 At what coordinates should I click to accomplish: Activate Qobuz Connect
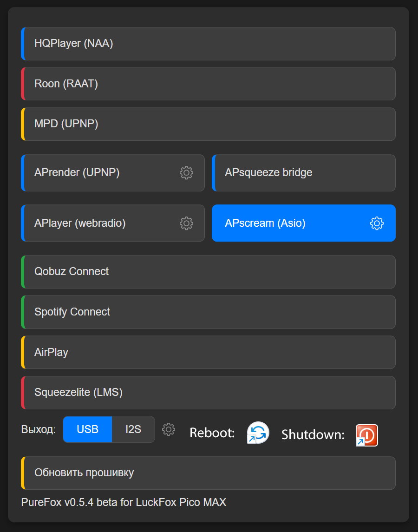point(208,272)
